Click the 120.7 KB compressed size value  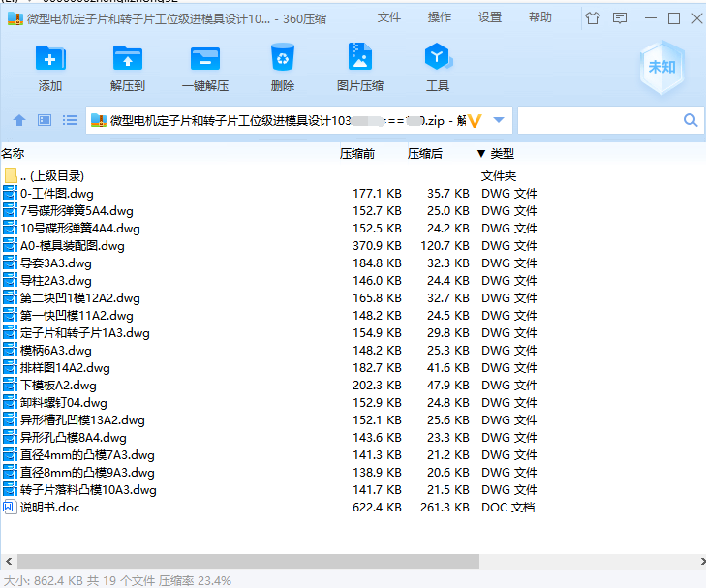(445, 246)
